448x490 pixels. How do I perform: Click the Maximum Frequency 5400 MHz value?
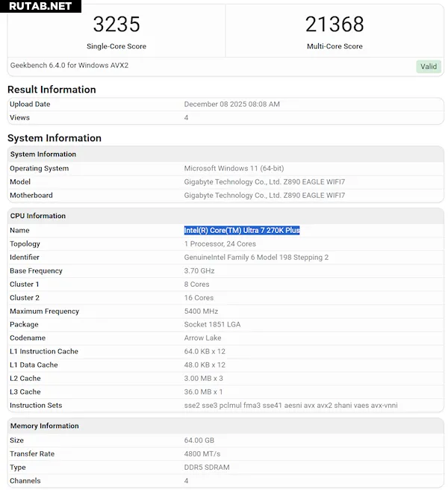point(201,311)
